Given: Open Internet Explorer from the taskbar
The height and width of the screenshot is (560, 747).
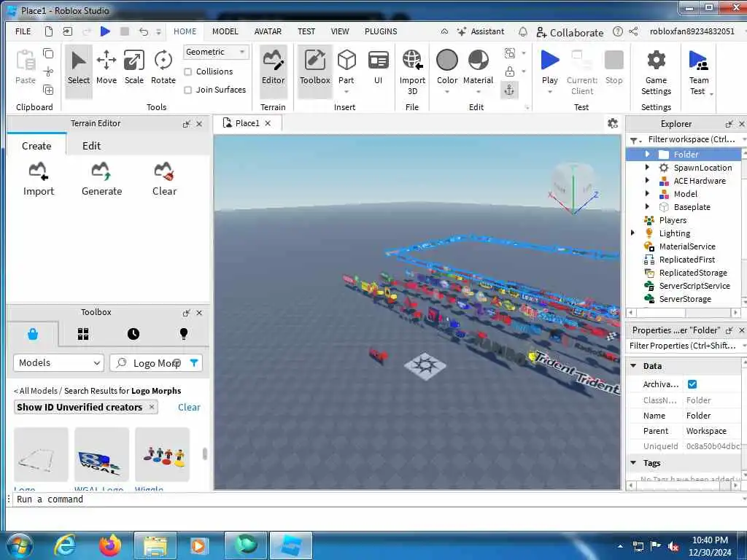Looking at the screenshot, I should click(65, 545).
